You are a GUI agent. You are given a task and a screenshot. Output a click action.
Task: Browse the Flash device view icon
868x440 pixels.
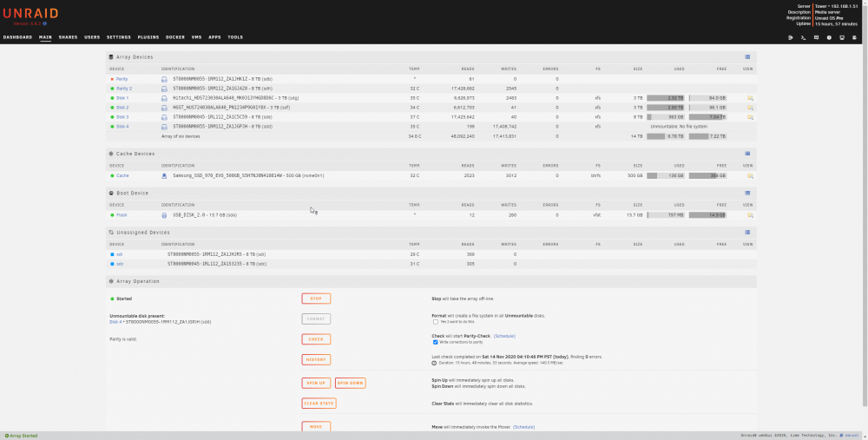tap(750, 214)
